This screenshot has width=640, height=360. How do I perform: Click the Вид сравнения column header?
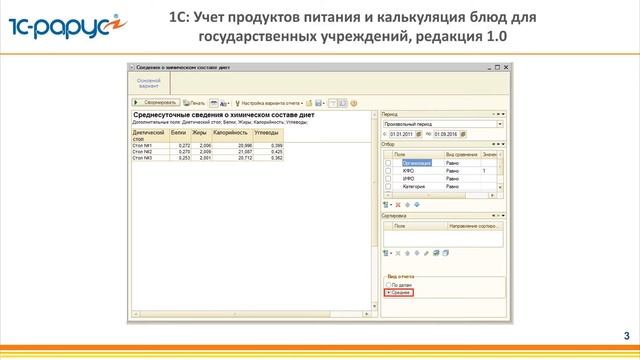462,155
